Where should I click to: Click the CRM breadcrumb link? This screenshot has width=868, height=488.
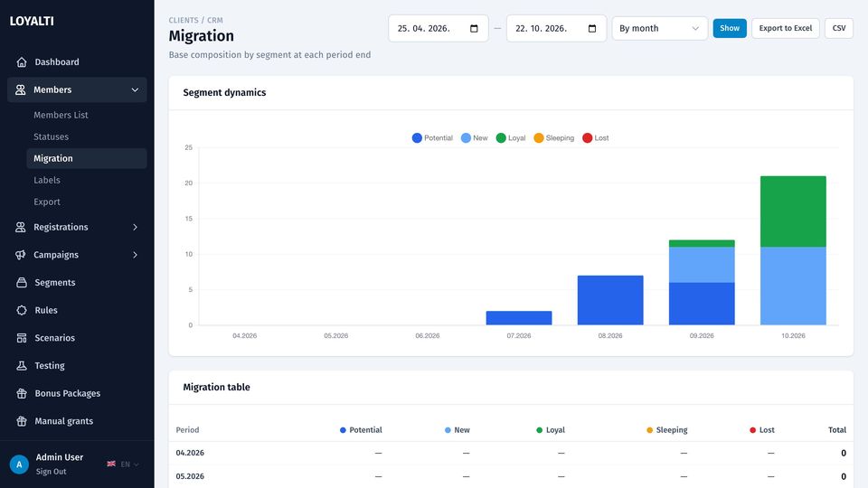coord(215,20)
